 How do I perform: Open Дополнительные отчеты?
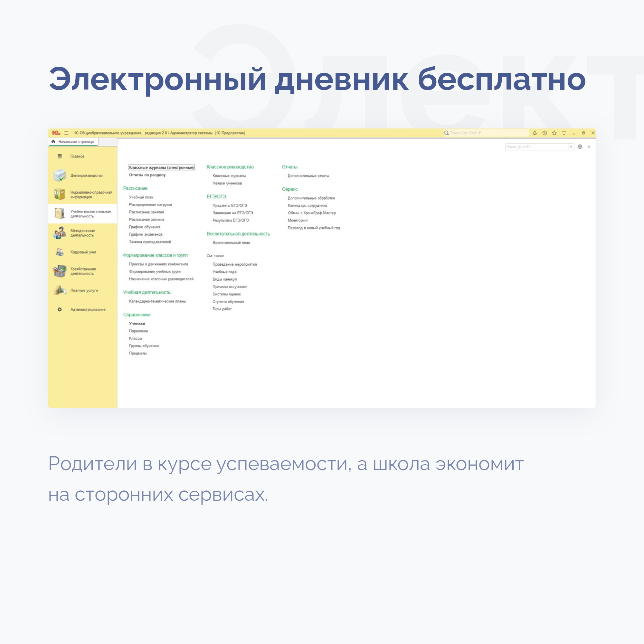coord(308,176)
